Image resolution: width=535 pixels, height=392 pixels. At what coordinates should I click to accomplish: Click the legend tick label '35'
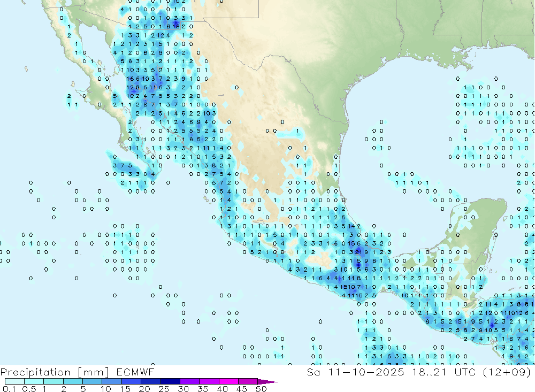point(203,389)
